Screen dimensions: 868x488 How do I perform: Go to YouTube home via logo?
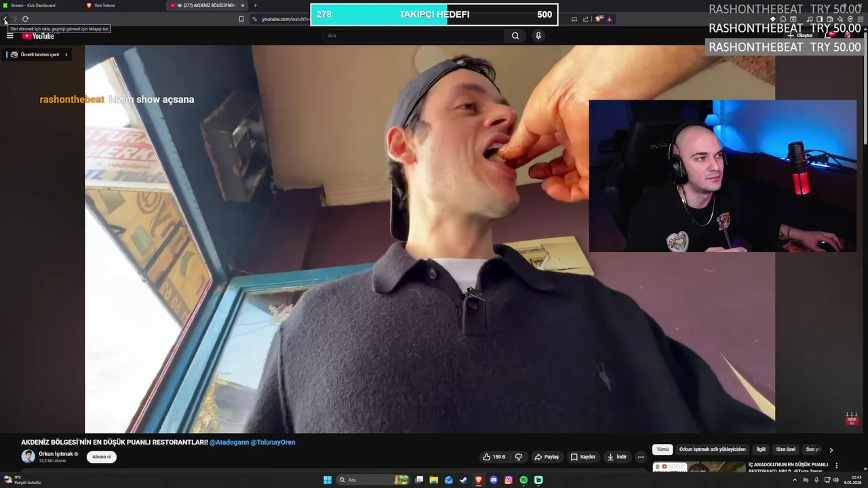coord(39,36)
